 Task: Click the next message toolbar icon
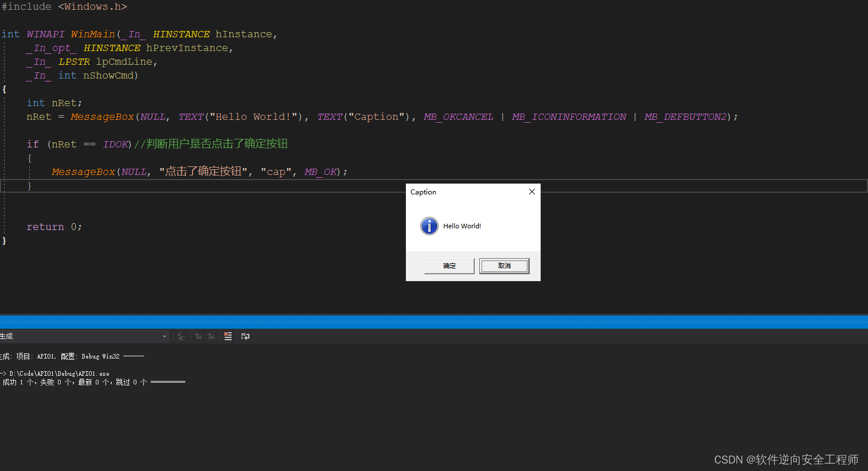pos(212,336)
